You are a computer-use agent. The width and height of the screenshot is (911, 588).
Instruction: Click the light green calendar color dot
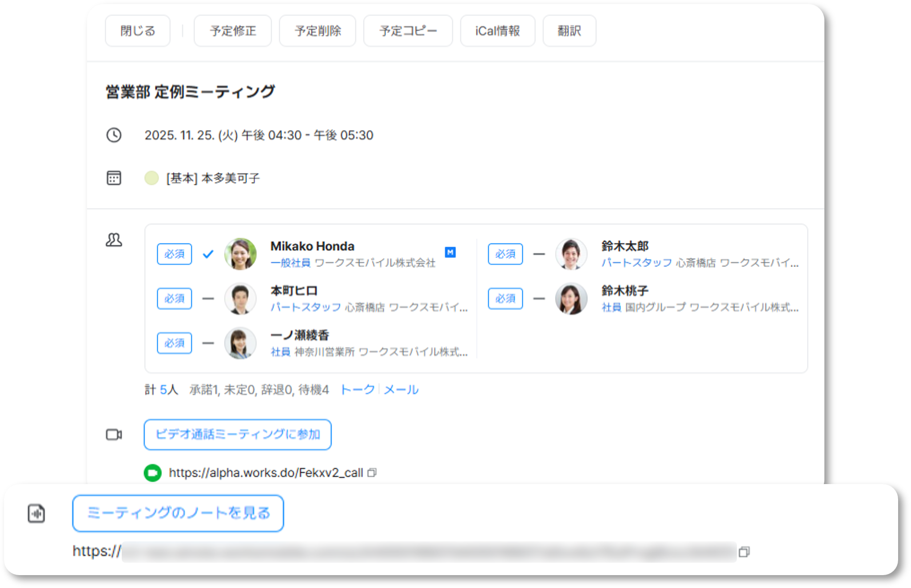pyautogui.click(x=151, y=178)
